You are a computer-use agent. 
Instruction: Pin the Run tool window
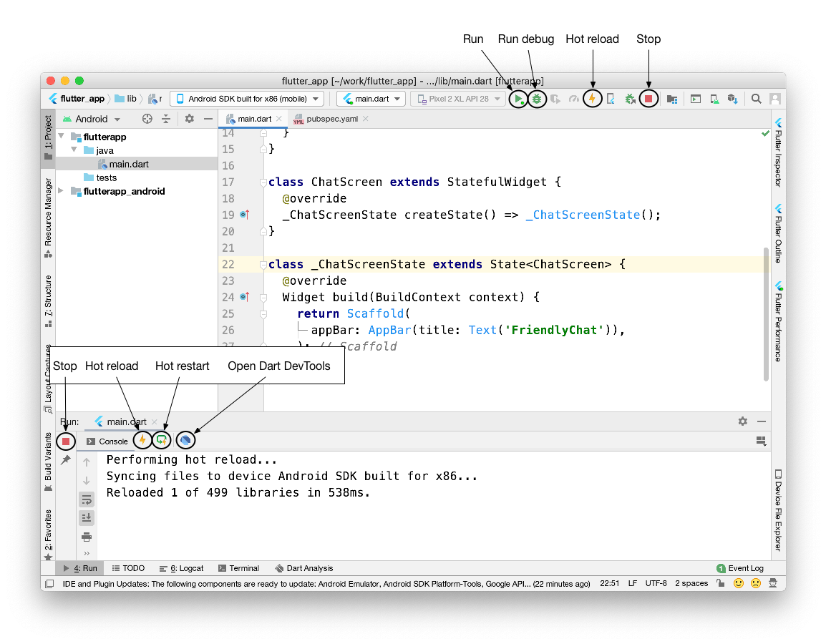point(65,460)
